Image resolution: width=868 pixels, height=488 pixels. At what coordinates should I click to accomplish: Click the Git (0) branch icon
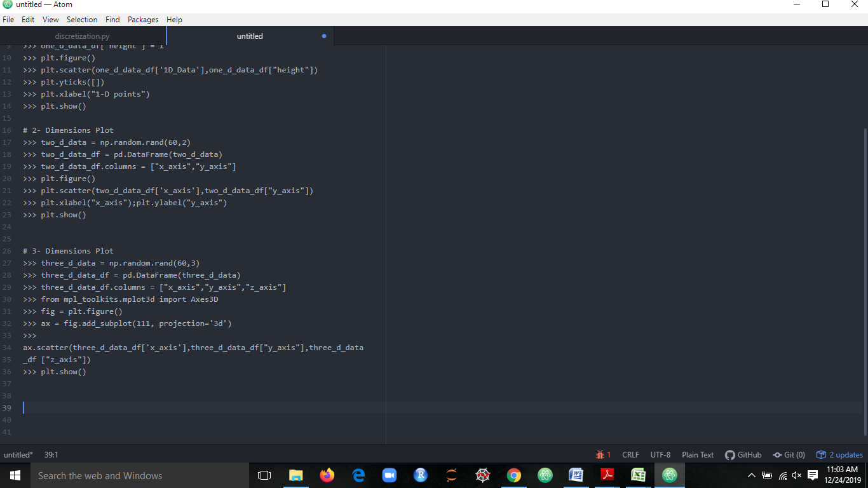click(x=789, y=454)
